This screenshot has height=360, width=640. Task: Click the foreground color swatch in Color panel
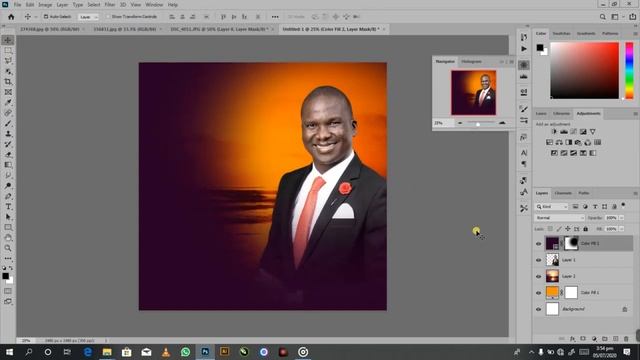click(x=540, y=47)
